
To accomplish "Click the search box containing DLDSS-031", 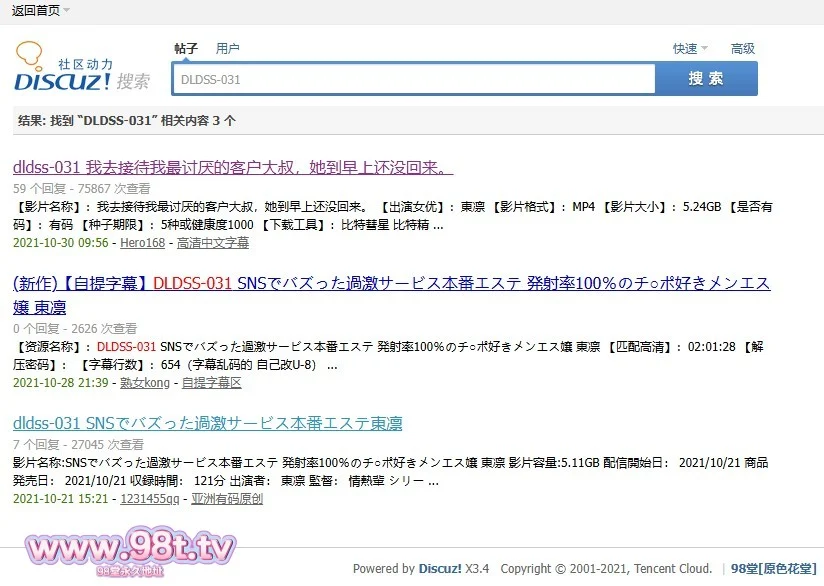I will pos(413,79).
